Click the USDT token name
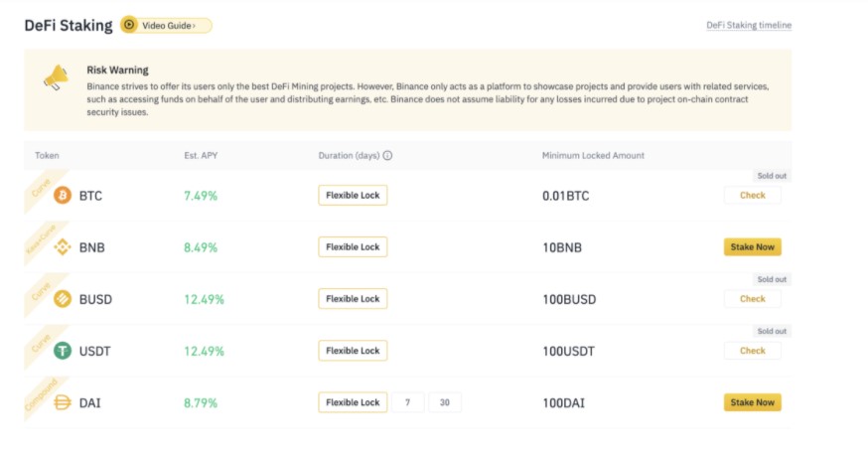Image resolution: width=868 pixels, height=460 pixels. 94,352
